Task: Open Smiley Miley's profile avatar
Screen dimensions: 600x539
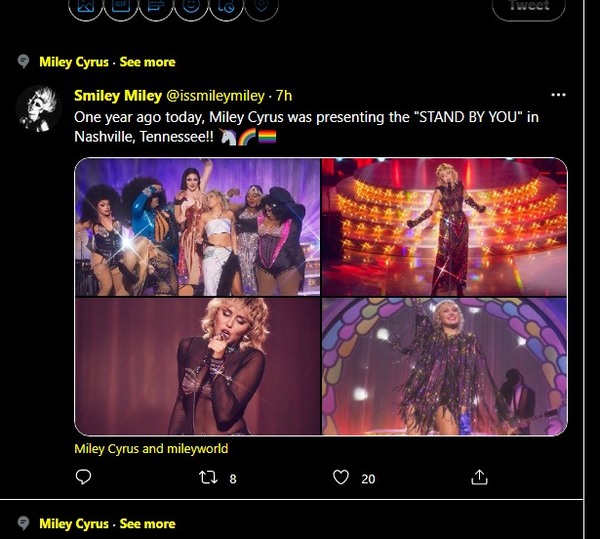Action: click(x=39, y=107)
